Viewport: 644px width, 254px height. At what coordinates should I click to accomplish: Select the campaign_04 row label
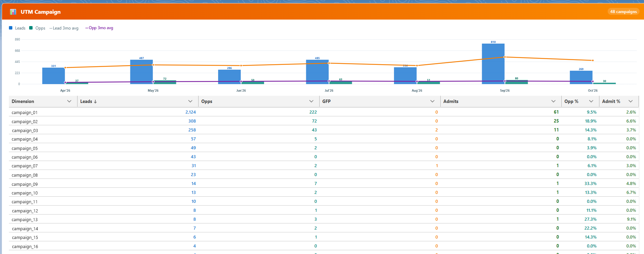tap(25, 139)
